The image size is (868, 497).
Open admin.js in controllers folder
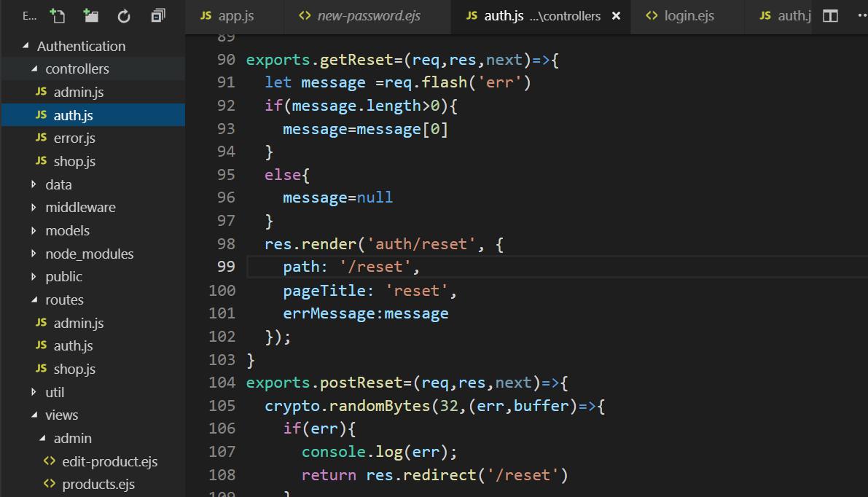click(78, 92)
